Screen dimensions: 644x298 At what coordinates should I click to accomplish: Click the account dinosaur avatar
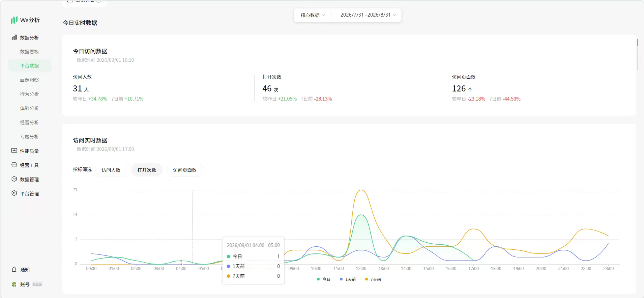pyautogui.click(x=14, y=285)
